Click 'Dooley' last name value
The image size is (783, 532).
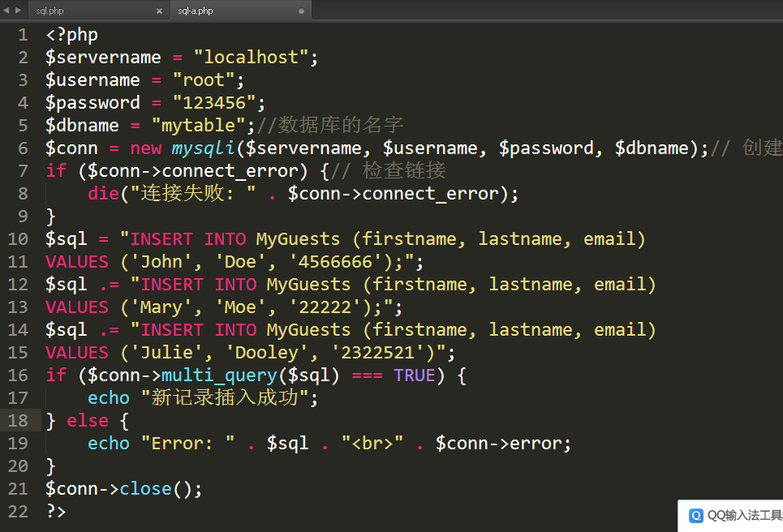(x=267, y=353)
